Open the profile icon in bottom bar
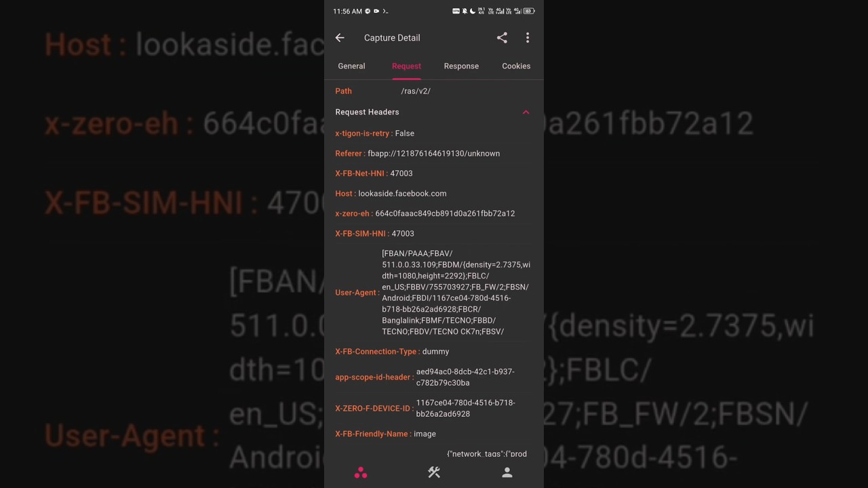The height and width of the screenshot is (488, 868). click(x=507, y=473)
